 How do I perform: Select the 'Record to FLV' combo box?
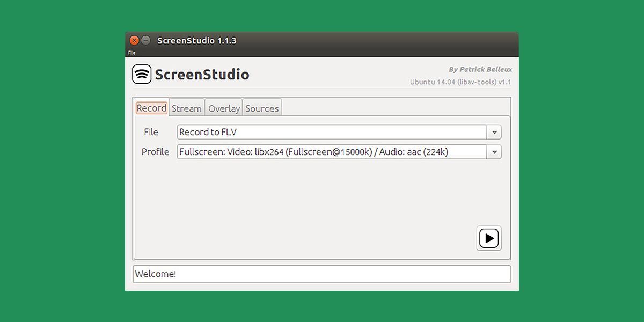[x=339, y=132]
